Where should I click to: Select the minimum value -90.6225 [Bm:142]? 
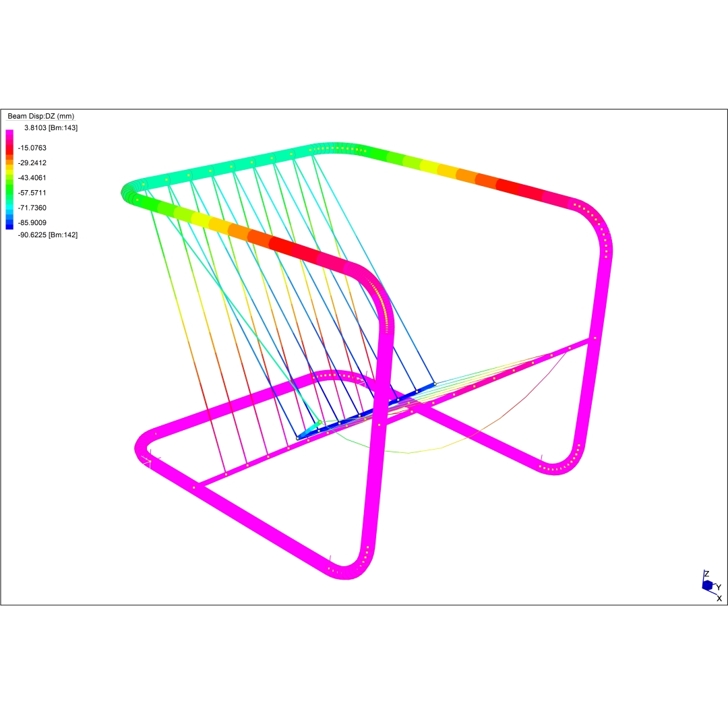(51, 235)
